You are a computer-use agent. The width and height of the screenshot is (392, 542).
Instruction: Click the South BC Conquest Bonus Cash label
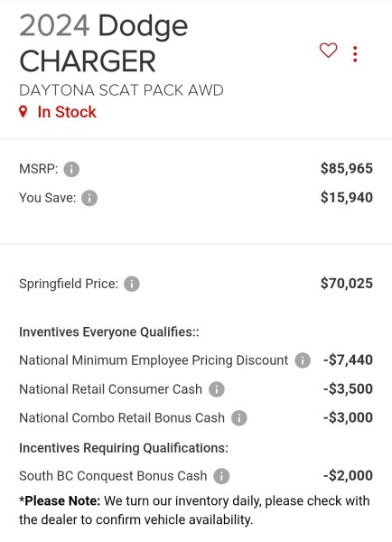click(113, 476)
